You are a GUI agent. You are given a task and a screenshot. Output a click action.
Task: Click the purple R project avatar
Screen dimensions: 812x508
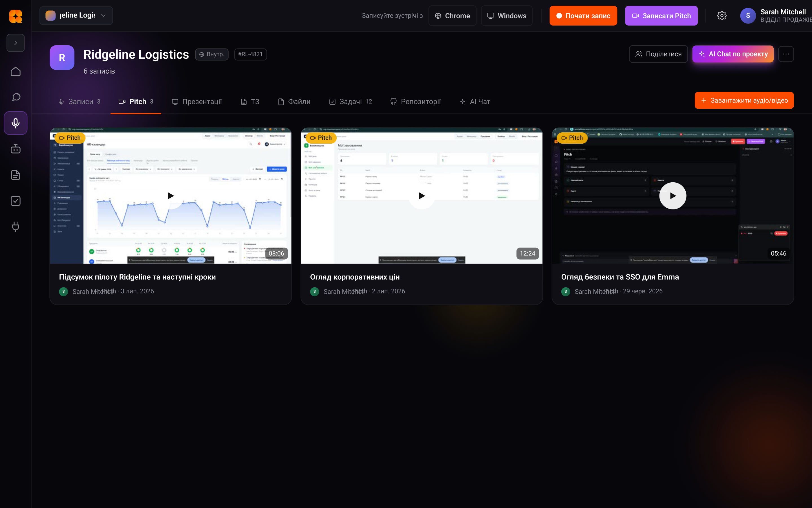(x=62, y=58)
